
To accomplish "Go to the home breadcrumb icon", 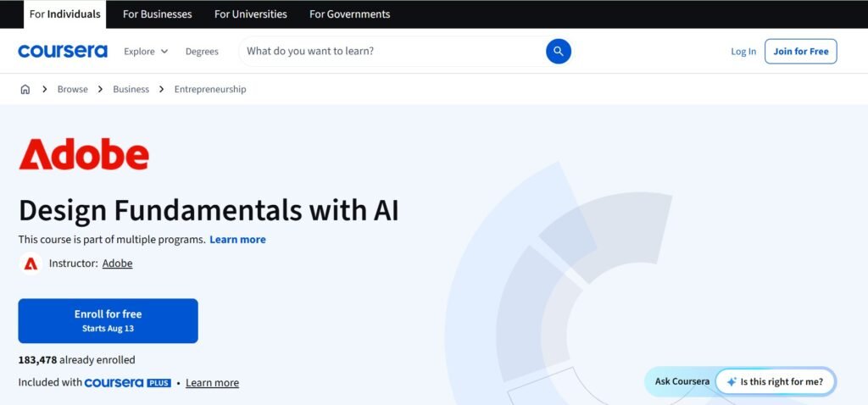I will 25,89.
